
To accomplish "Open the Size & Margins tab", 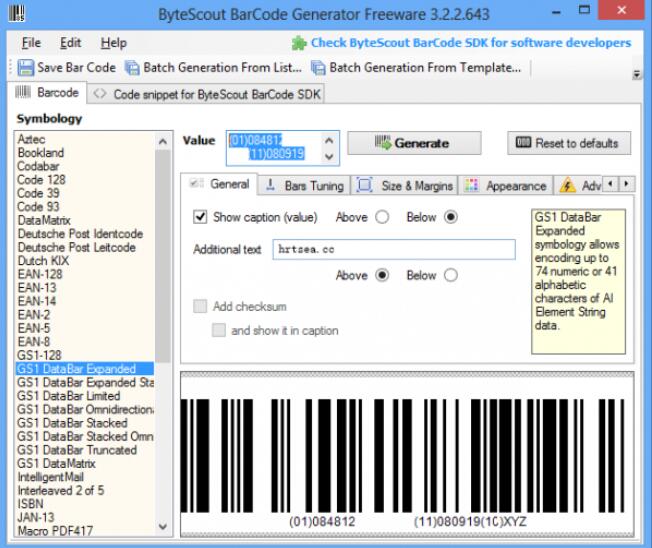I will point(404,185).
